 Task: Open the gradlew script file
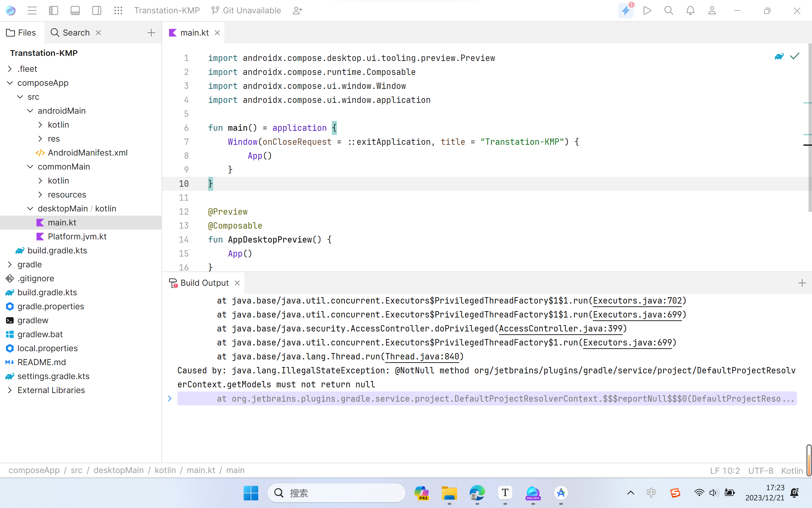(x=27, y=320)
